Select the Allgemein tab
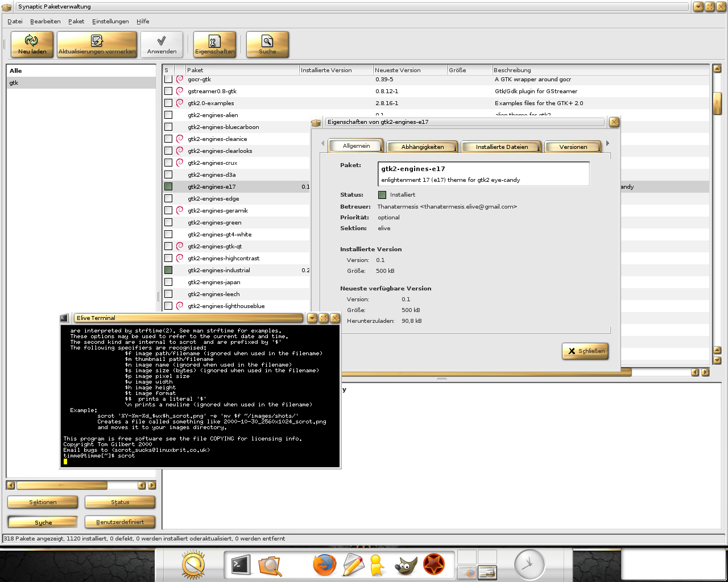 point(357,145)
